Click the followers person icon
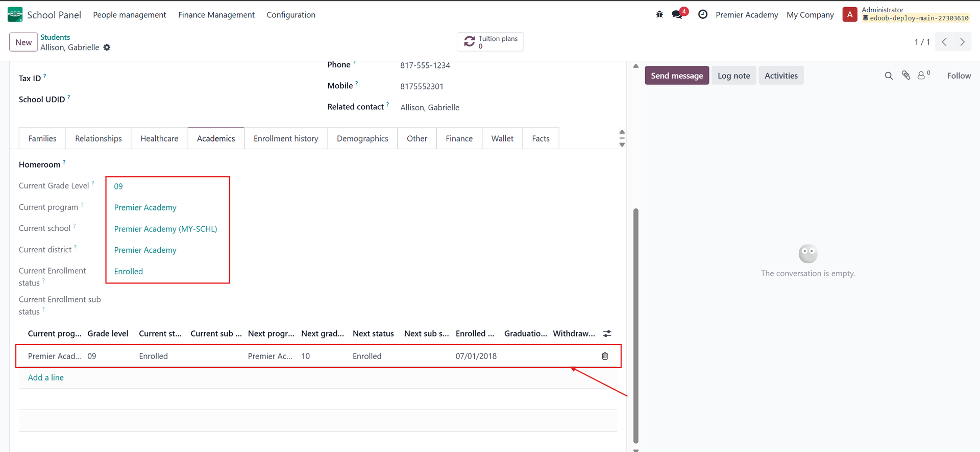The width and height of the screenshot is (980, 452). tap(922, 76)
